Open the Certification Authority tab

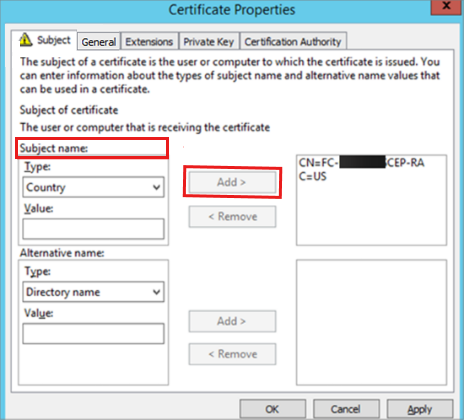[x=293, y=42]
